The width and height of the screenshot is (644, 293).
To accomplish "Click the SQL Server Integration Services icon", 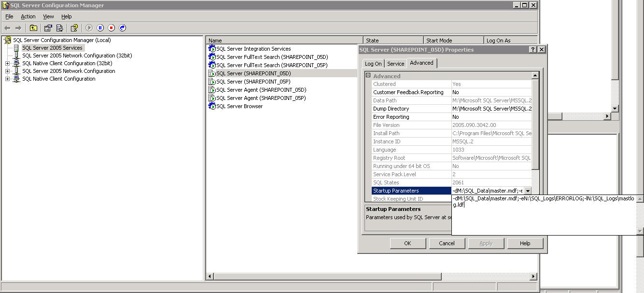I will (212, 49).
